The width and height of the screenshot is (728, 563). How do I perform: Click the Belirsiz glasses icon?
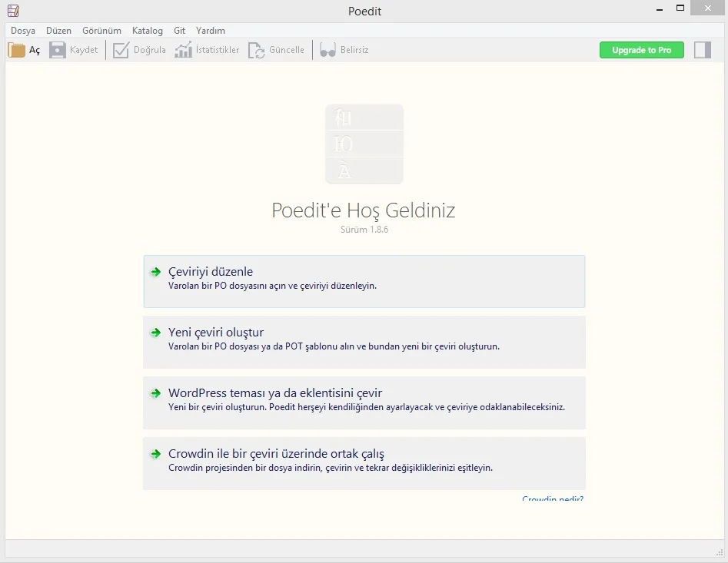tap(327, 50)
